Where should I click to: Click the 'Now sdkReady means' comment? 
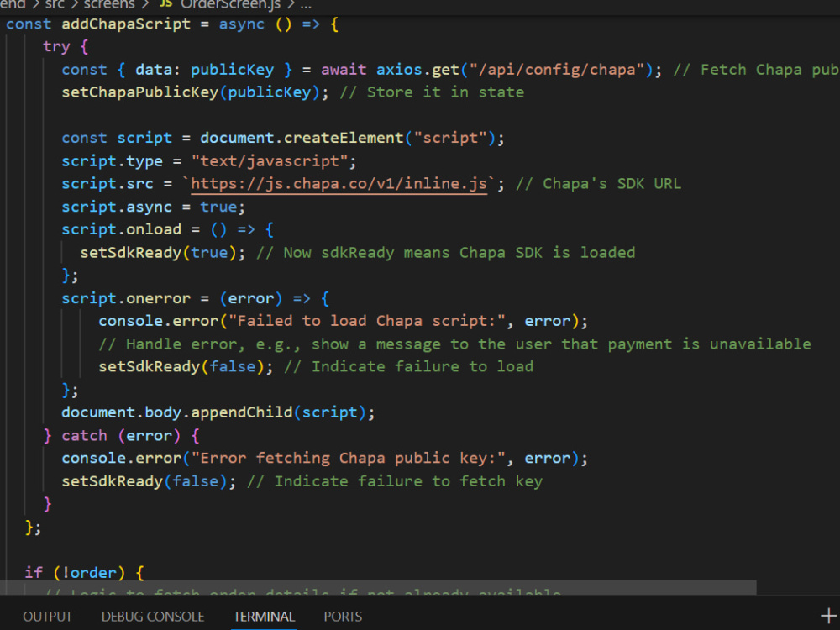pos(446,252)
